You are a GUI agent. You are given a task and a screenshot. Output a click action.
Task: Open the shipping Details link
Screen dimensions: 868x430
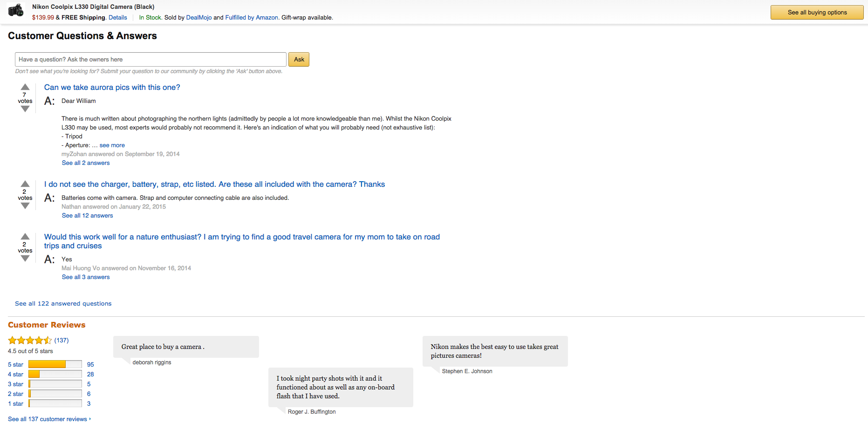(x=117, y=18)
